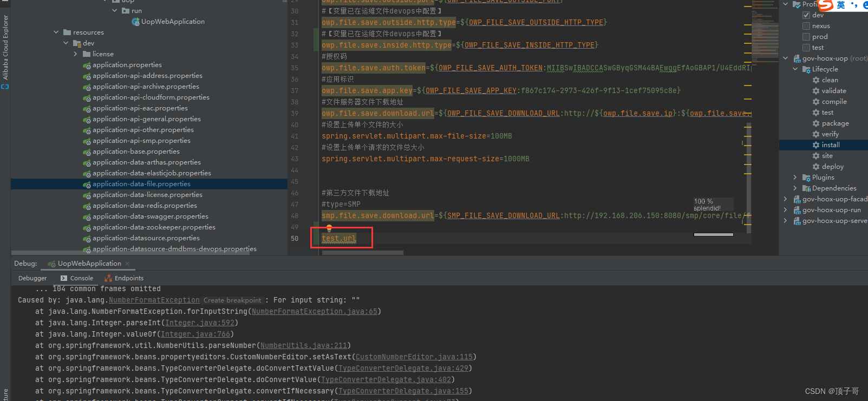
Task: Click the gear icon beside package
Action: coord(816,123)
